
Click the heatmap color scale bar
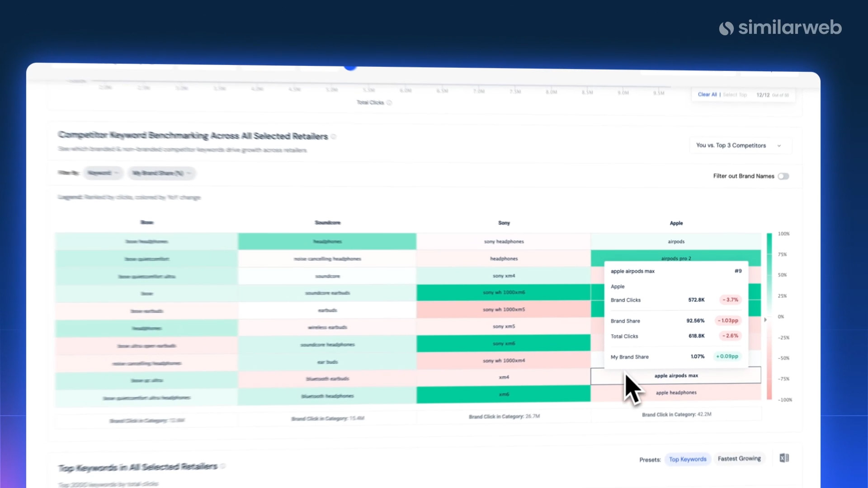click(769, 316)
